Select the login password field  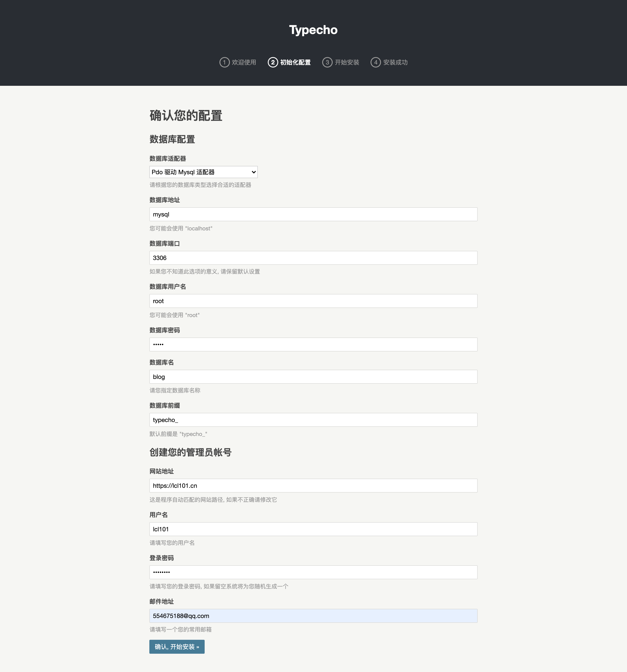[313, 572]
